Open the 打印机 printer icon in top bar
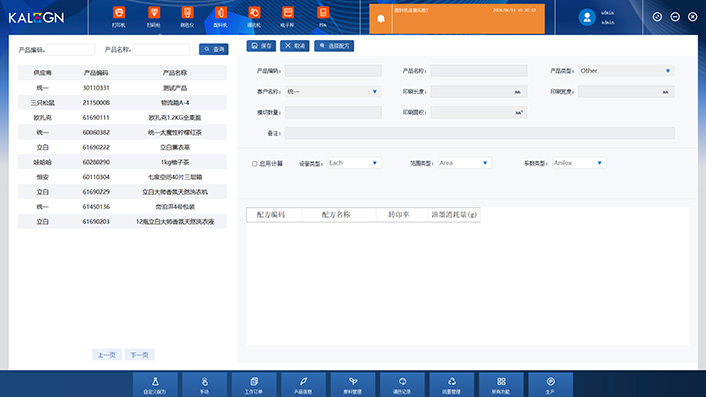706x397 pixels. point(119,17)
